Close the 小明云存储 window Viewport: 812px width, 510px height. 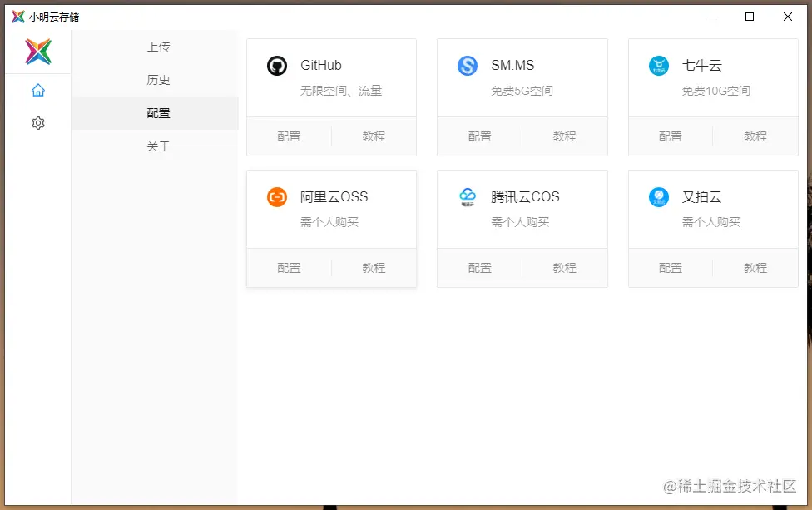tap(788, 17)
